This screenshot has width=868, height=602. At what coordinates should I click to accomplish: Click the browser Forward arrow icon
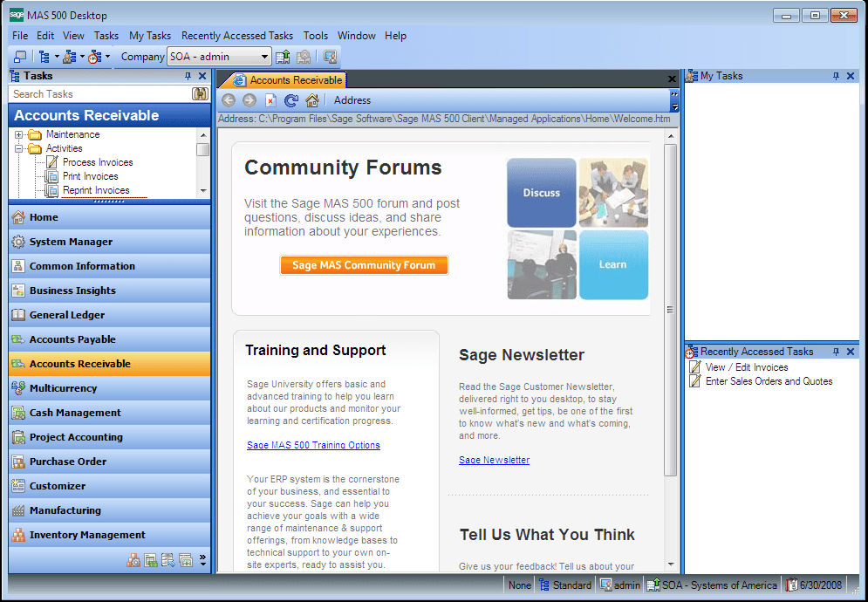[249, 100]
